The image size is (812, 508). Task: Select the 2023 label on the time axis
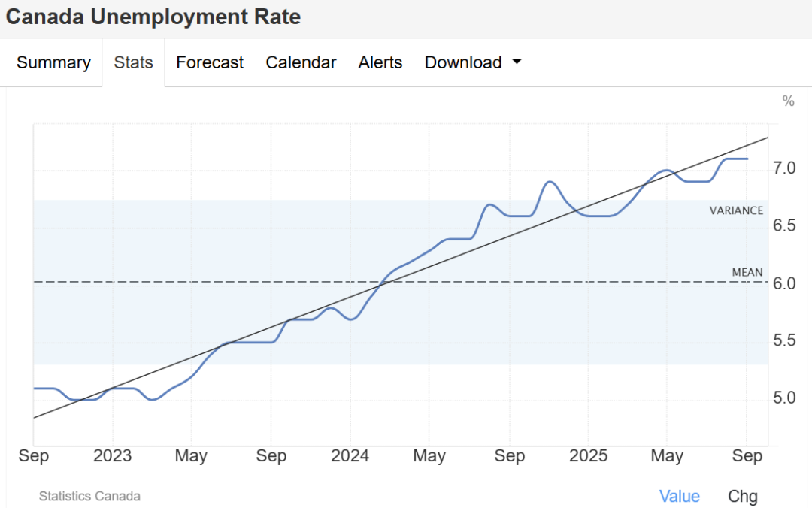click(113, 456)
